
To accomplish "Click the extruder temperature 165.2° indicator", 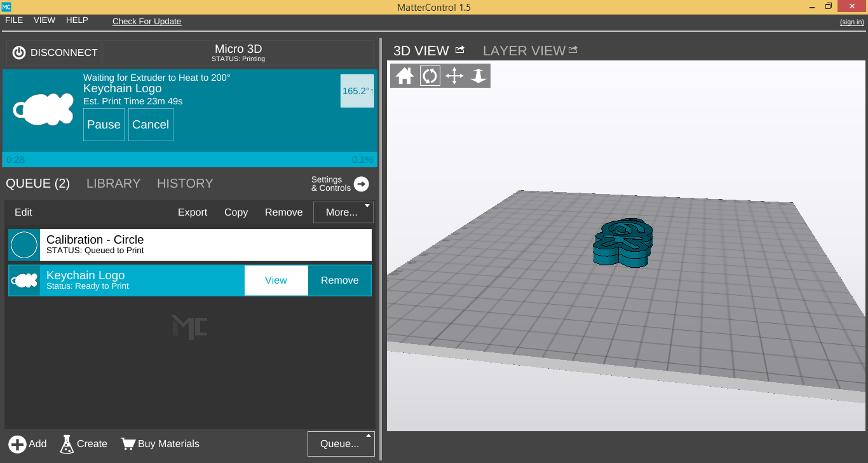I will [x=357, y=91].
